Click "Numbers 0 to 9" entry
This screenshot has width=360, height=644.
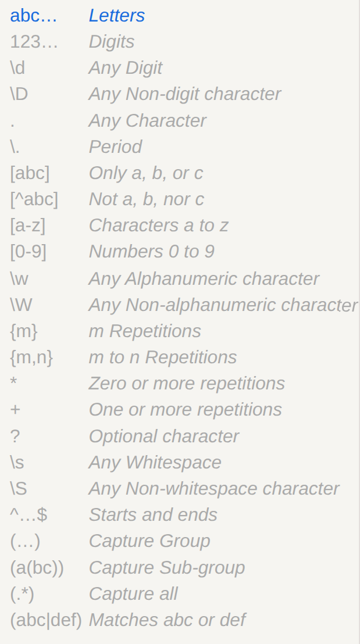pyautogui.click(x=151, y=252)
